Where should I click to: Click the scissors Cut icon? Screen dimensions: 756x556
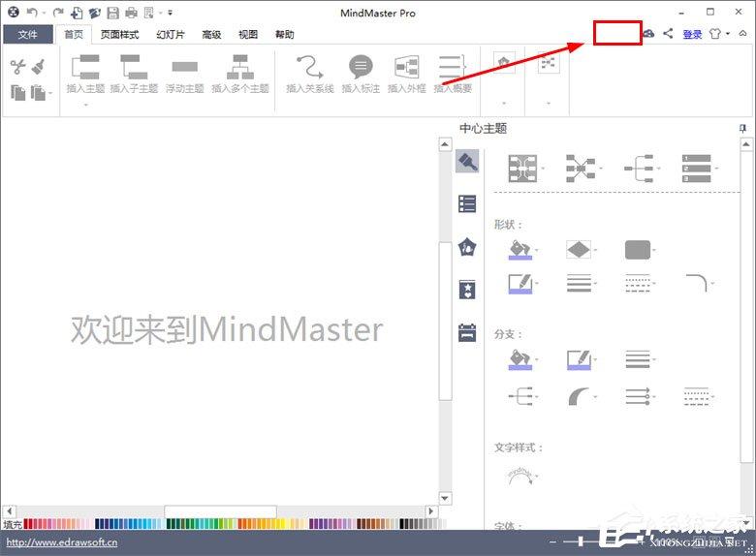[x=17, y=67]
